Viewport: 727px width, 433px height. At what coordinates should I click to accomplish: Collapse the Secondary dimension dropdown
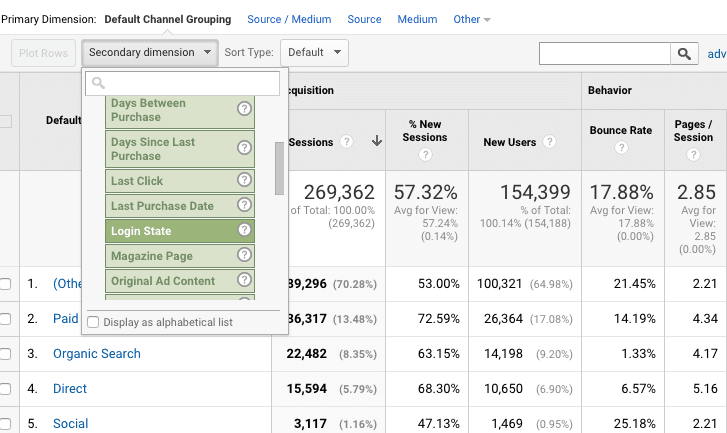149,53
